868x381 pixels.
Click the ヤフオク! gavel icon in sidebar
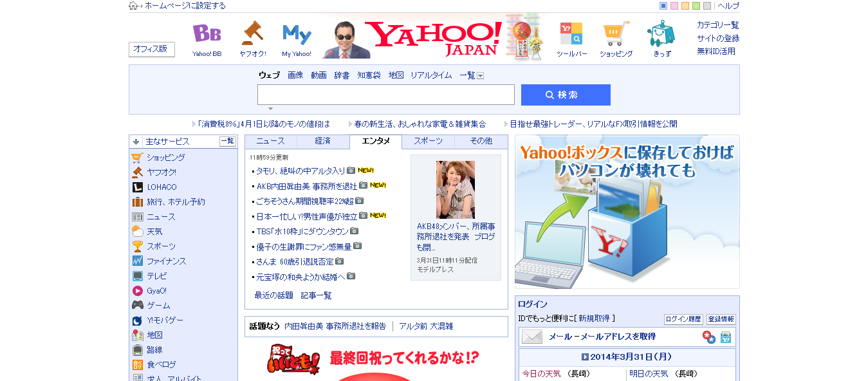tap(137, 172)
